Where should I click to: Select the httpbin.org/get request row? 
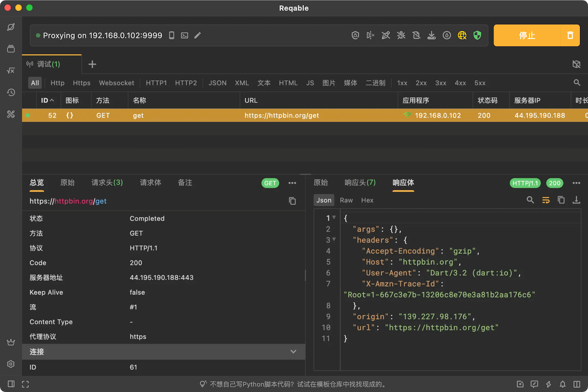pyautogui.click(x=305, y=115)
